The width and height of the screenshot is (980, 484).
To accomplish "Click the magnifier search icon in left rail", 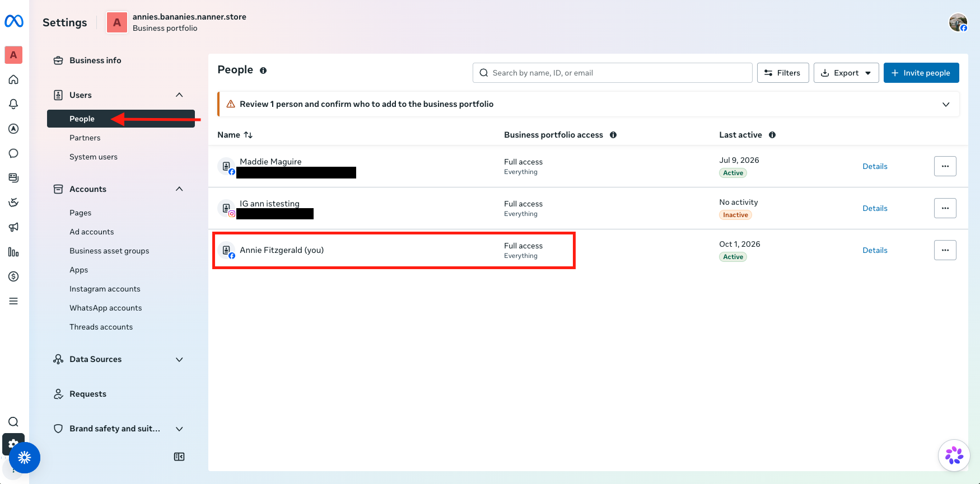I will (x=14, y=422).
